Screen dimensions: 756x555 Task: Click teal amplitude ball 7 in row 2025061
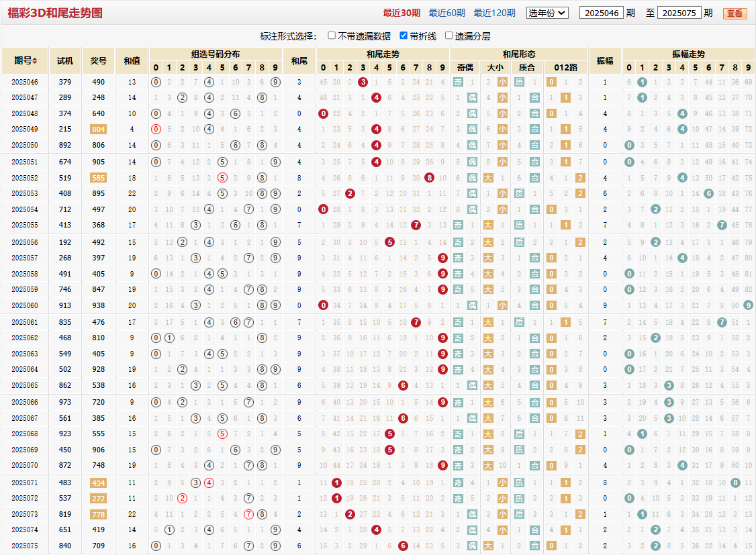click(722, 322)
